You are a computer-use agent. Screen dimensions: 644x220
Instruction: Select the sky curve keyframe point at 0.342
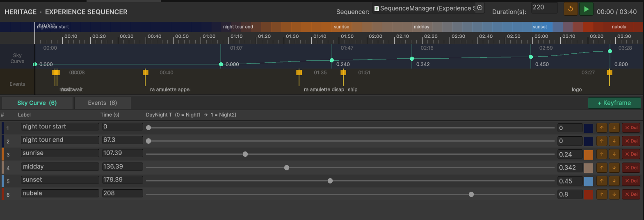coord(412,59)
